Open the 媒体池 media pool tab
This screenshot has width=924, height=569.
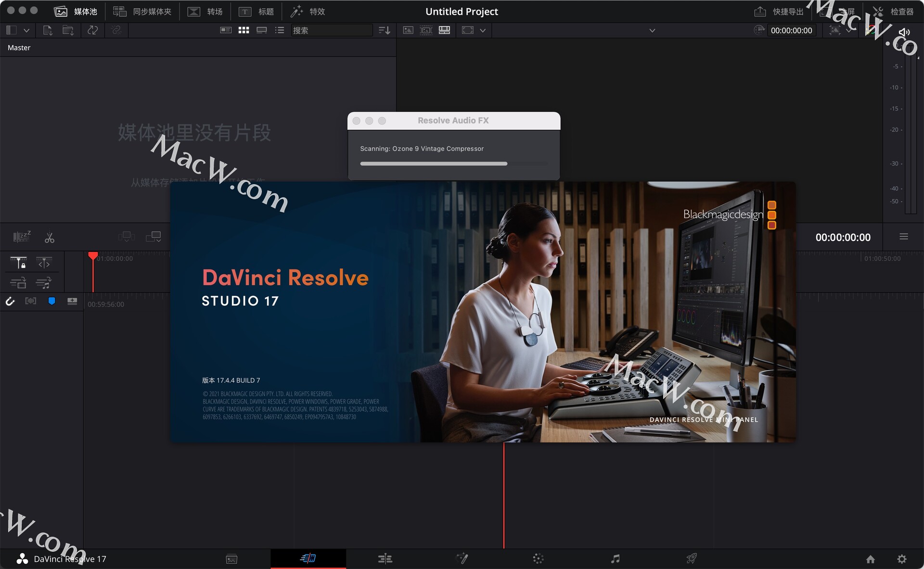(76, 11)
